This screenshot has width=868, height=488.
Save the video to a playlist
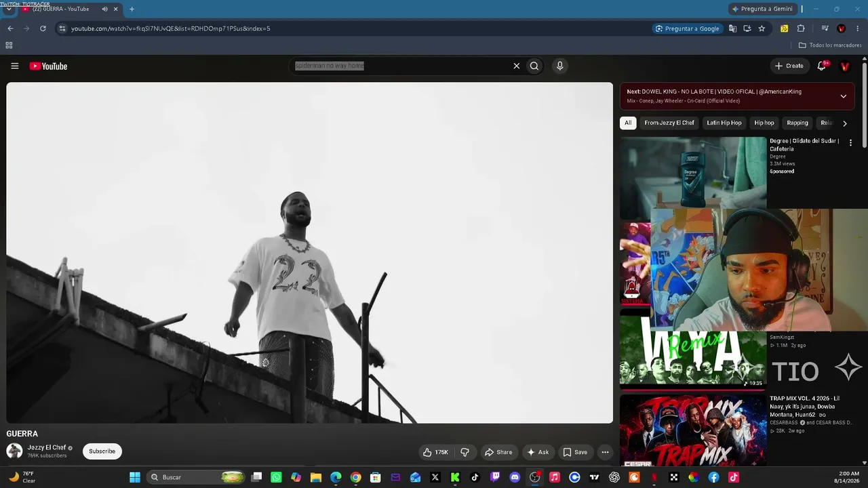tap(575, 452)
